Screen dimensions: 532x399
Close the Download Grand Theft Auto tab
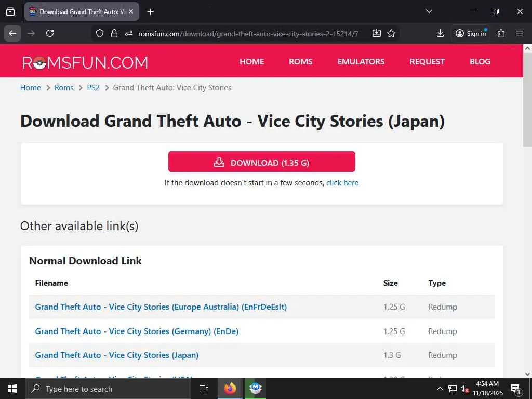[x=131, y=11]
